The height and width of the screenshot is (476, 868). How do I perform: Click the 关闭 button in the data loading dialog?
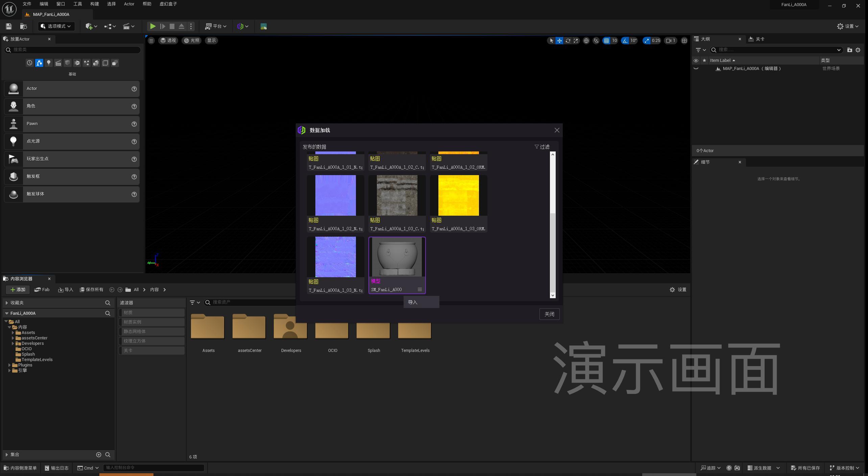coord(549,314)
